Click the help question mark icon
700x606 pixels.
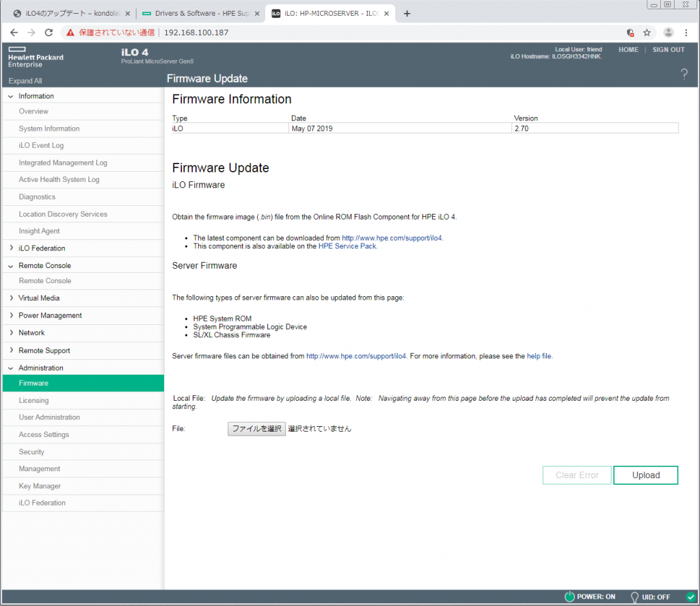pyautogui.click(x=684, y=75)
